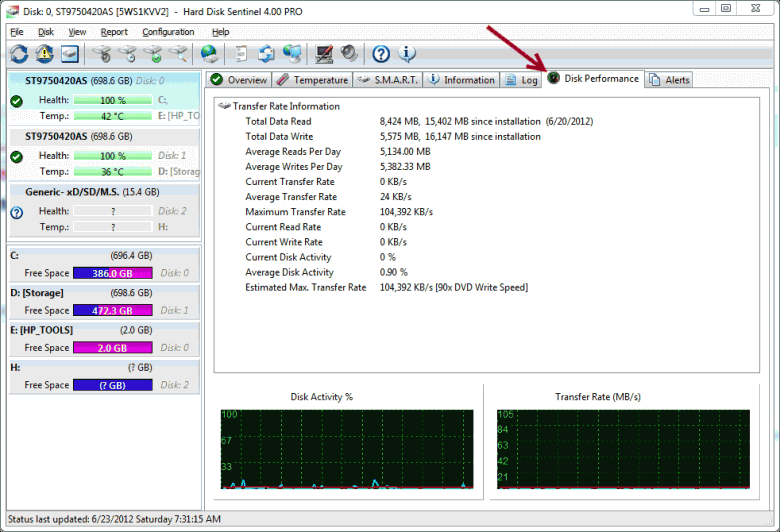Viewport: 780px width, 532px height.
Task: Open the File menu
Action: pos(17,32)
